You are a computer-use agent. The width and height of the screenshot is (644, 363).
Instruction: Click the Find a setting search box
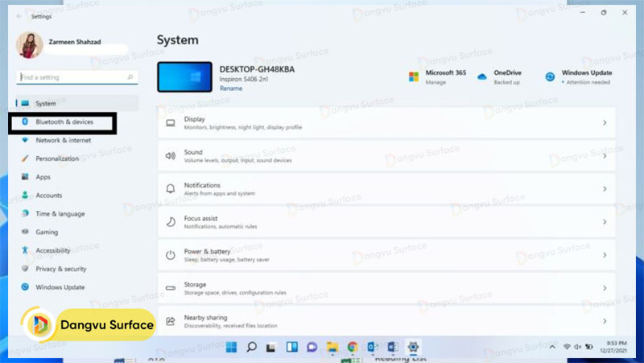pos(77,77)
